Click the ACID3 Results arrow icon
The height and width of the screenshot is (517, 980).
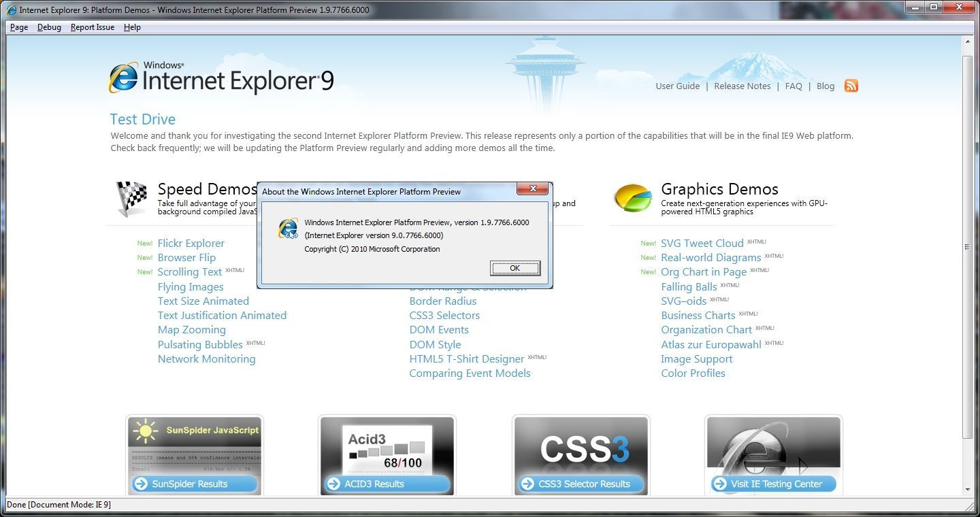(x=333, y=484)
